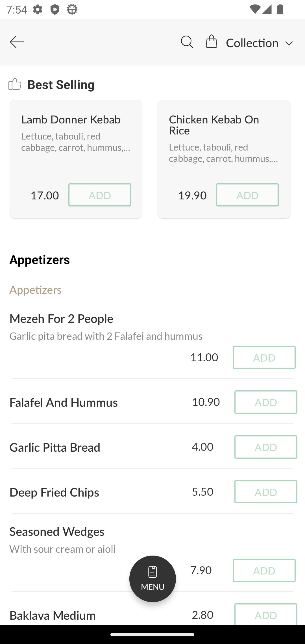Open the shopping bag cart icon
Screen dimensions: 305x644
pos(212,42)
